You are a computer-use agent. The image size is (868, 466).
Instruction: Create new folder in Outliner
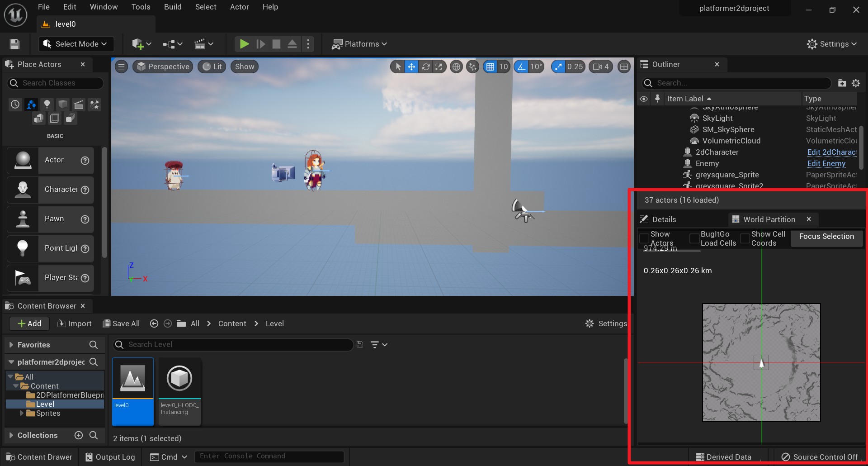[x=842, y=83]
